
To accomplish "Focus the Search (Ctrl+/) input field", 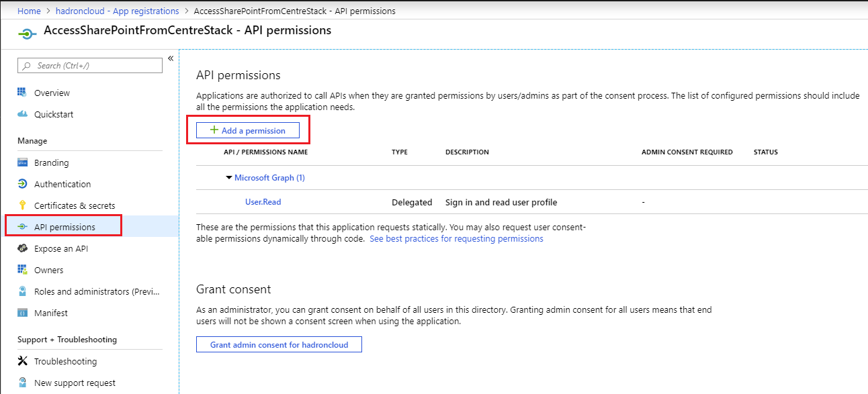I will [90, 65].
